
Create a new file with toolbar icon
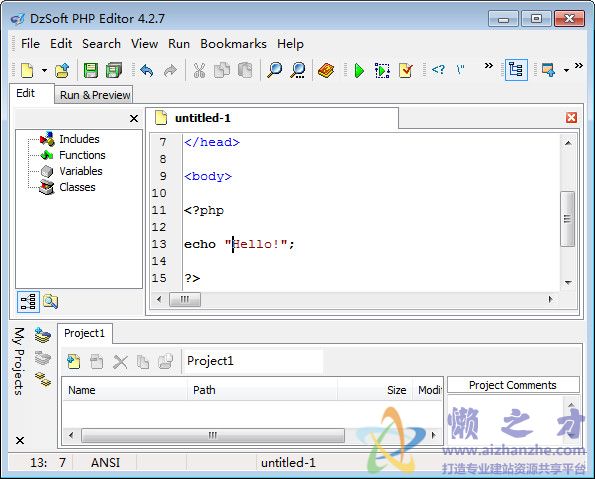pyautogui.click(x=28, y=70)
